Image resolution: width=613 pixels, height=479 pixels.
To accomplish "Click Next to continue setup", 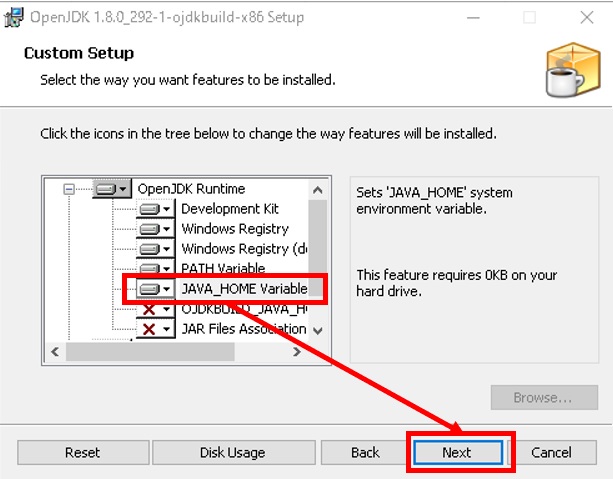I will [458, 453].
